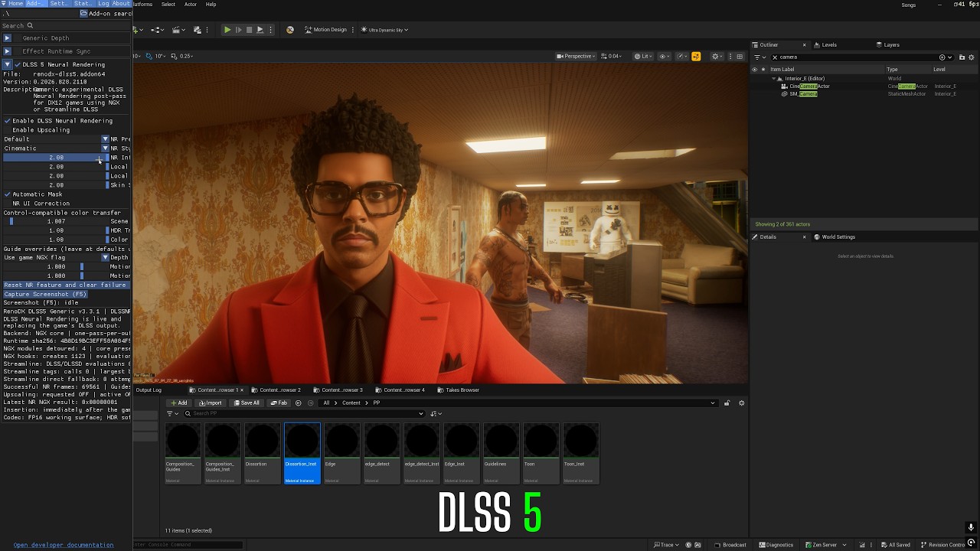Viewport: 980px width, 551px height.
Task: Collapse the Interior_E (Editor) tree node
Action: [774, 79]
